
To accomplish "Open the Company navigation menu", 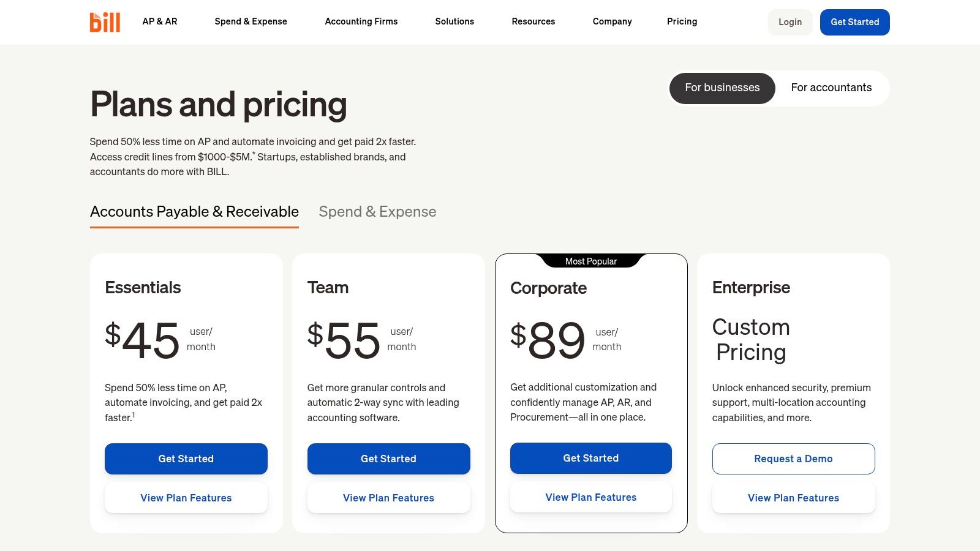I will [612, 21].
